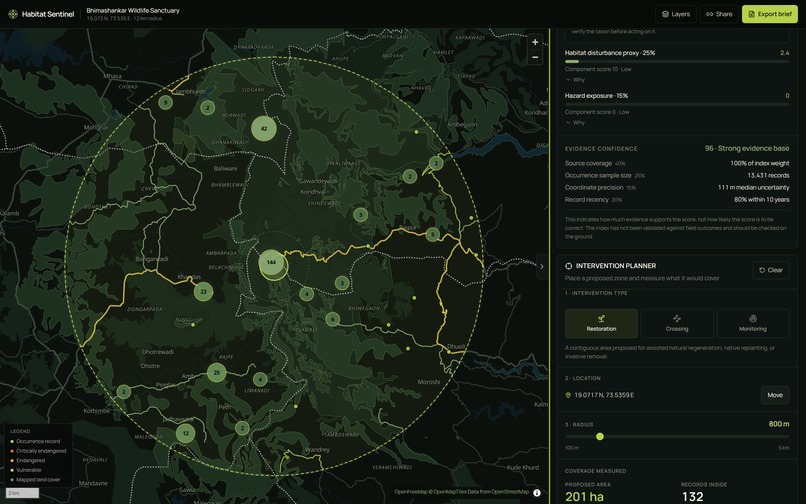Click the 201 ha proposed area value
The image size is (806, 504).
[584, 497]
